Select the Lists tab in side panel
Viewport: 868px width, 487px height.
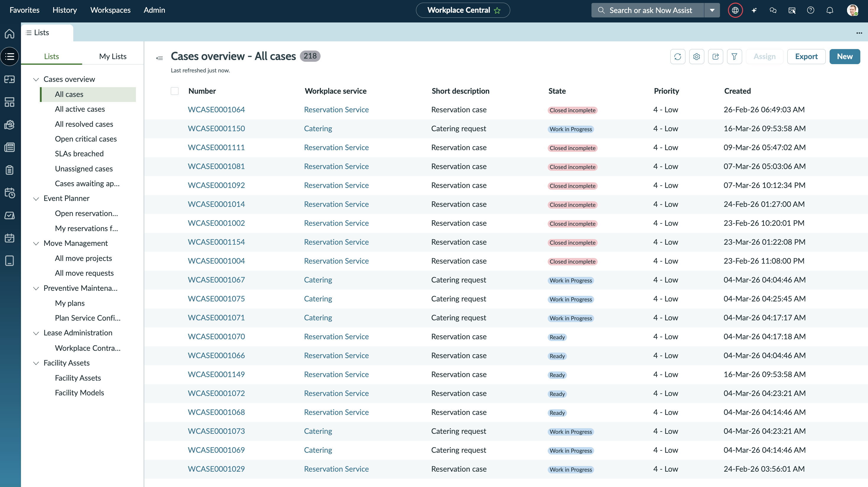(51, 56)
